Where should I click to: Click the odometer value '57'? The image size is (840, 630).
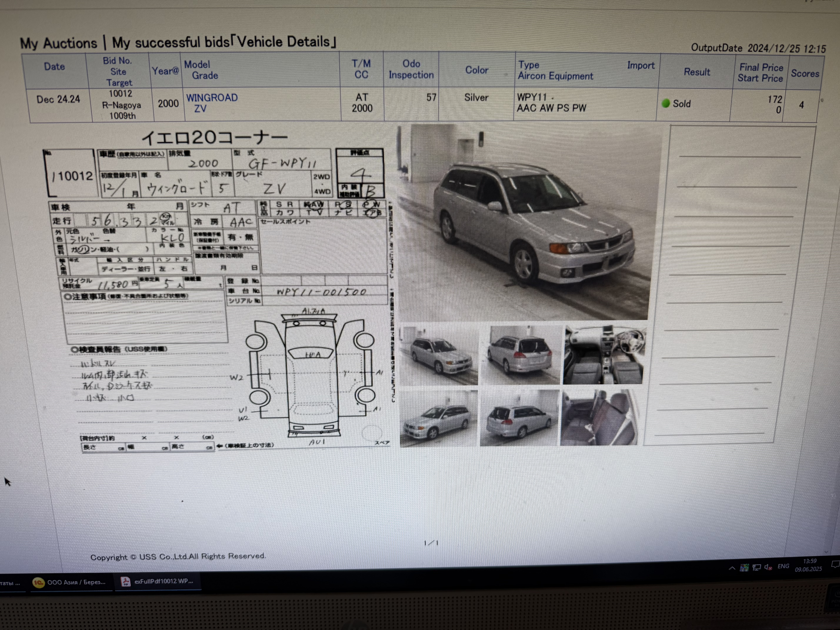pyautogui.click(x=431, y=98)
